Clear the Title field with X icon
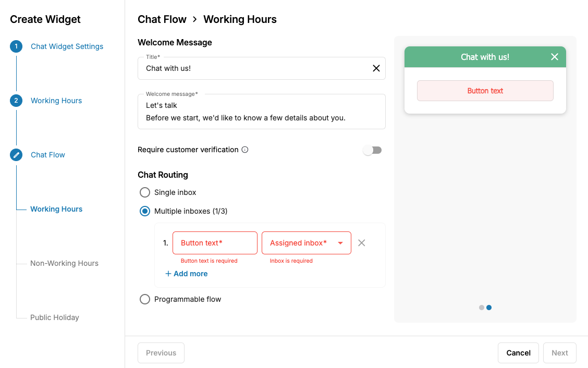The height and width of the screenshot is (368, 588). [376, 68]
